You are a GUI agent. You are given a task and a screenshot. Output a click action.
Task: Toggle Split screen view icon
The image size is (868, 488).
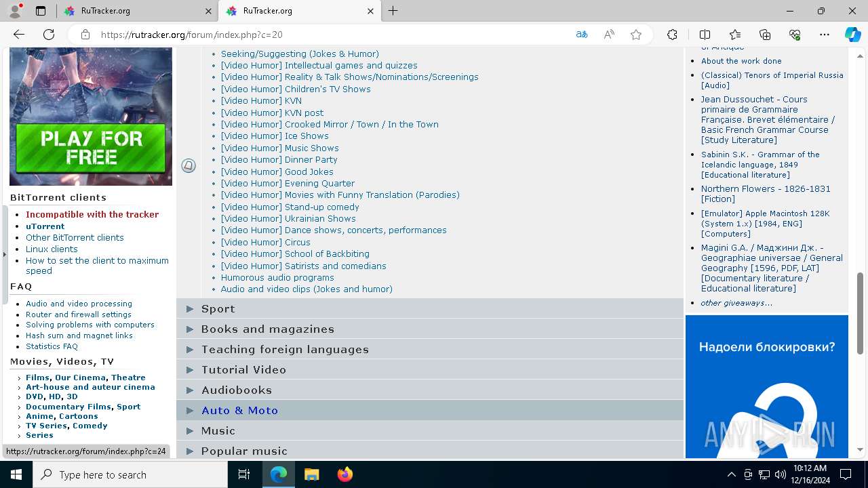pos(705,35)
